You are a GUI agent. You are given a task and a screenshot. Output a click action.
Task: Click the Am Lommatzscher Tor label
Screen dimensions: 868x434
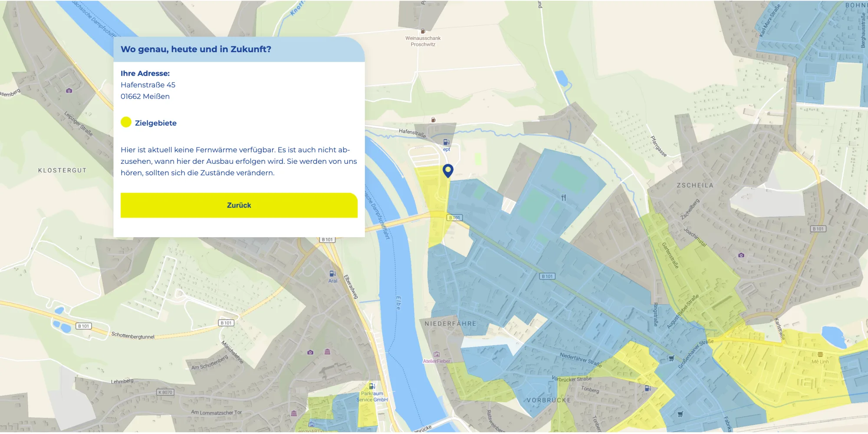pos(216,412)
